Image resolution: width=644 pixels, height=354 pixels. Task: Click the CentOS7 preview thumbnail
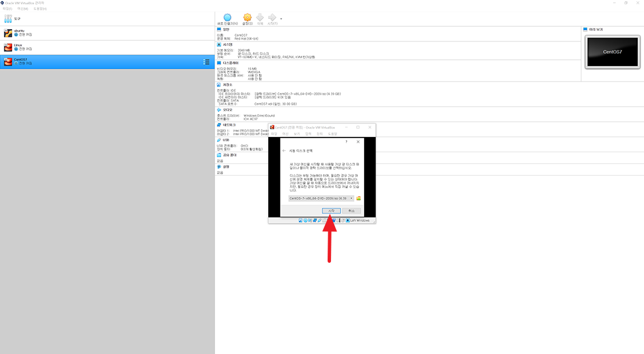[x=613, y=51]
